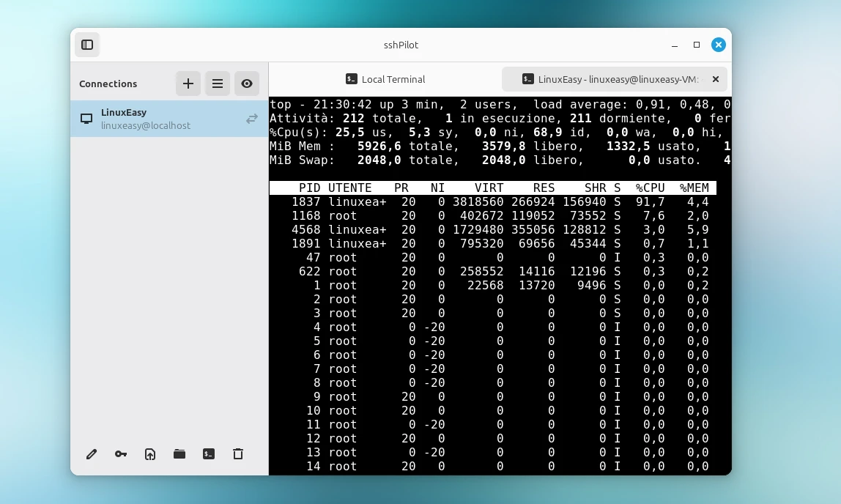Delete the LinuxEasy connection with the trash icon
841x504 pixels.
point(238,454)
